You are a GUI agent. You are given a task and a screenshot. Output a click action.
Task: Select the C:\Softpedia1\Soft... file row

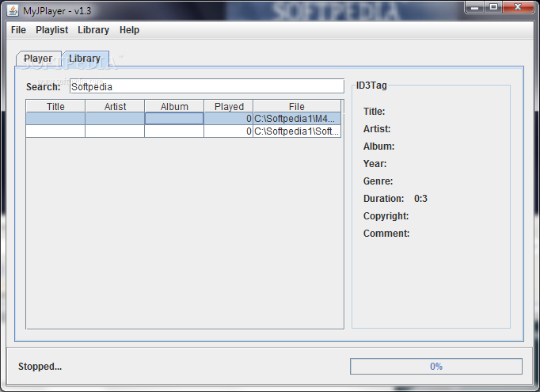pyautogui.click(x=183, y=131)
